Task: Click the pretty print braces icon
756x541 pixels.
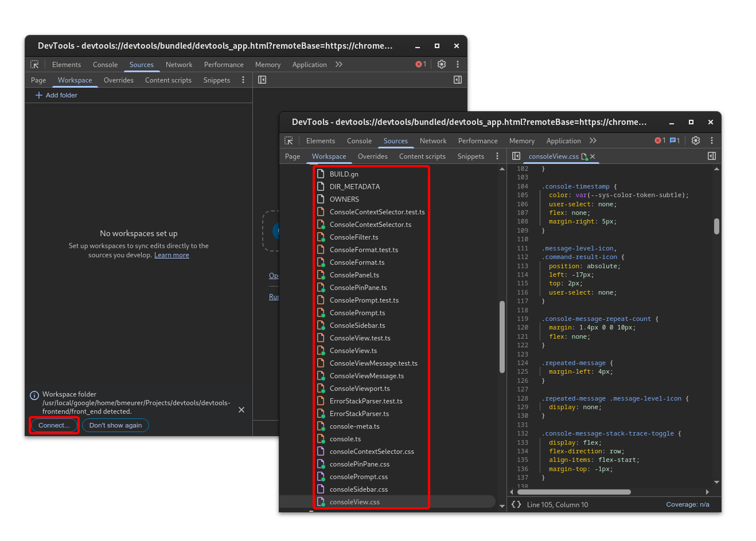Action: [516, 504]
